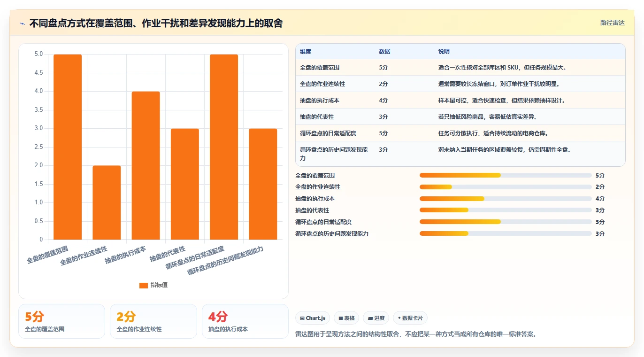The image size is (644, 357).
Task: Click the 维度 table column header
Action: click(306, 51)
